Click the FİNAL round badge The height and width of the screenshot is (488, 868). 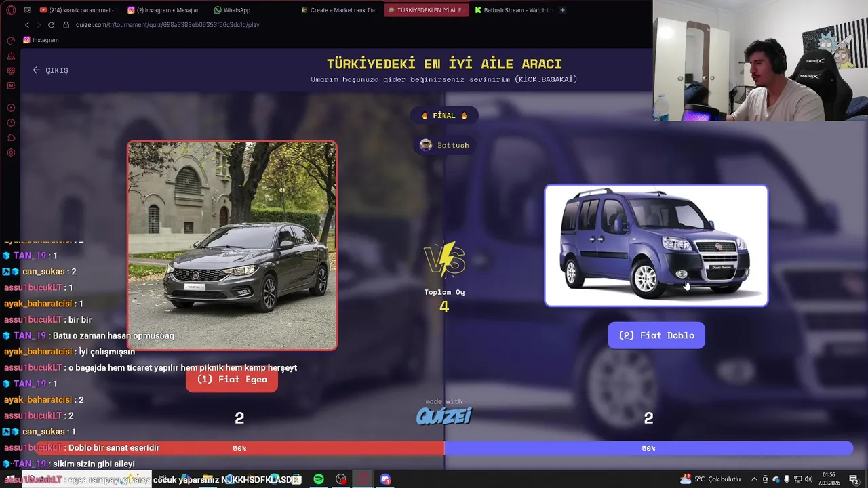tap(444, 115)
